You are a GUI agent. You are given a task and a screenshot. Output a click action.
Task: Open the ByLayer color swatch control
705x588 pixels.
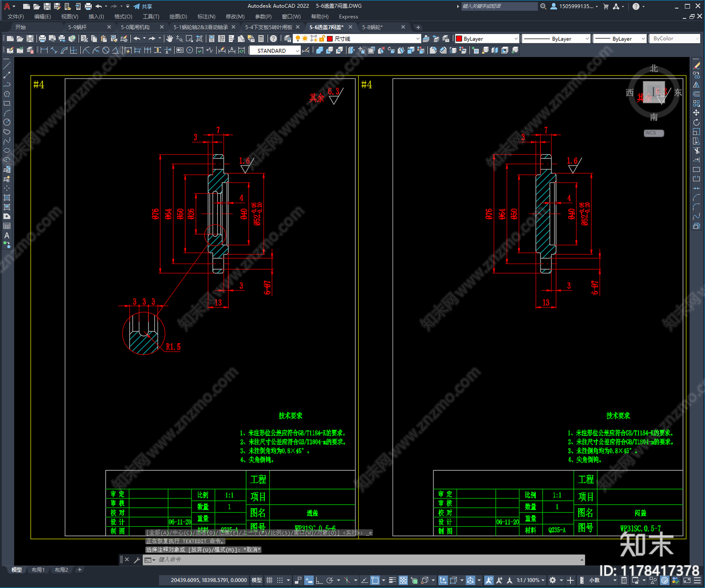click(x=487, y=39)
